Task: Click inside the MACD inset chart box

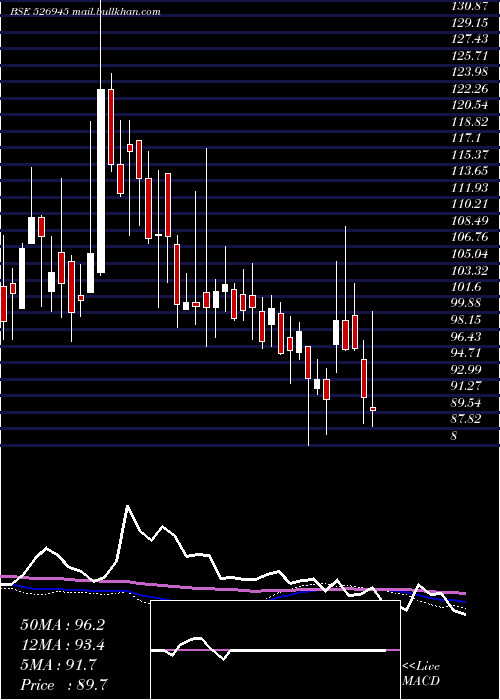Action: point(275,650)
